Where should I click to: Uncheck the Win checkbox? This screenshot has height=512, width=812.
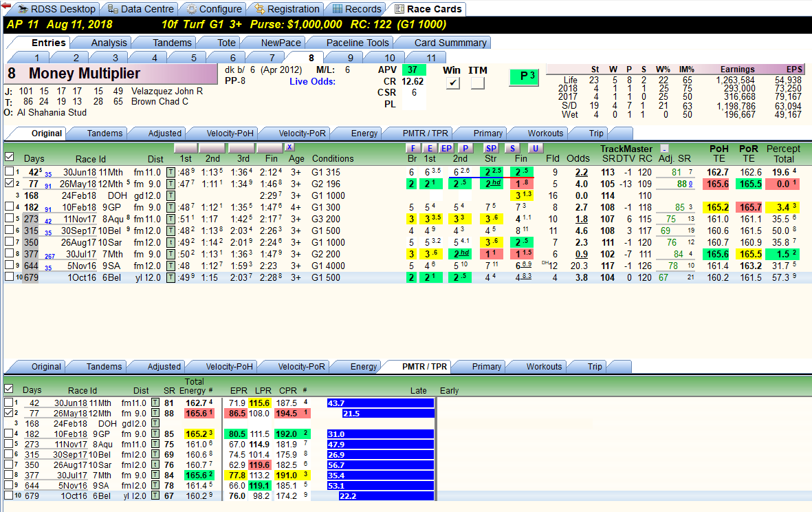(452, 83)
